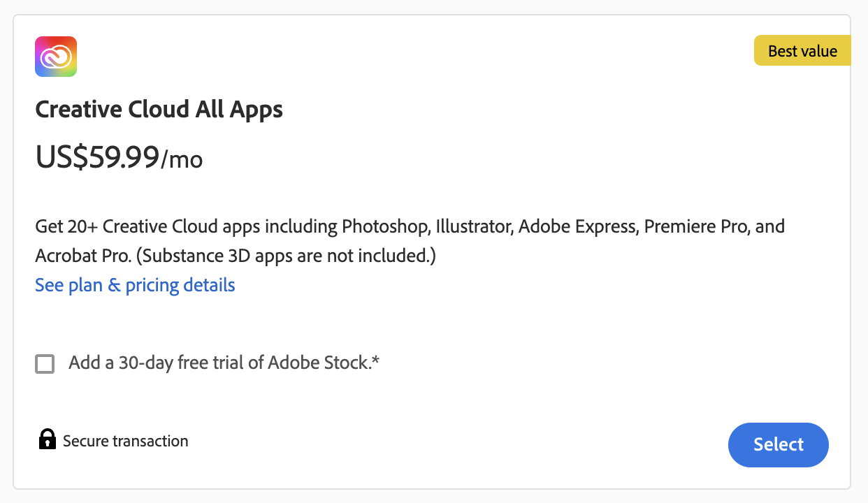The width and height of the screenshot is (868, 503).
Task: Open See plan & pricing details link
Action: point(135,285)
